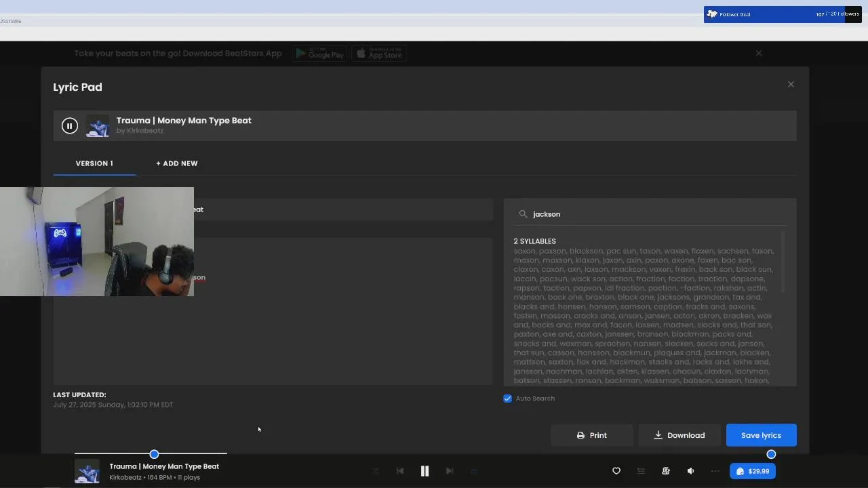The height and width of the screenshot is (488, 868).
Task: Open the play queue icon
Action: coord(641,471)
